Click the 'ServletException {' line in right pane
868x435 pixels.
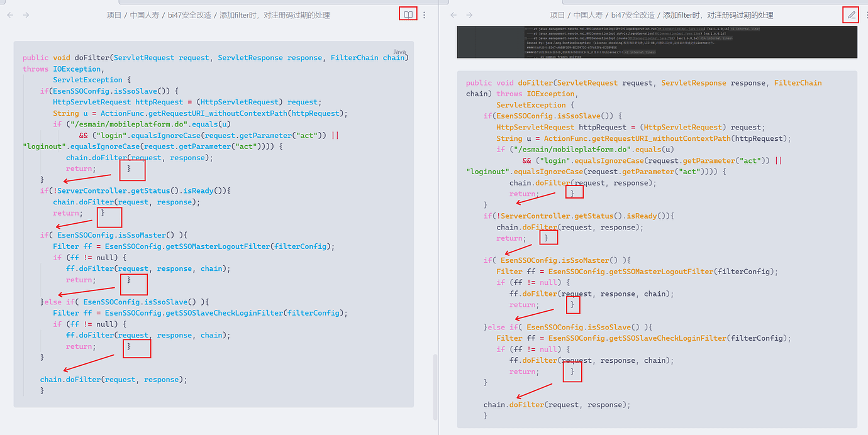coord(535,105)
